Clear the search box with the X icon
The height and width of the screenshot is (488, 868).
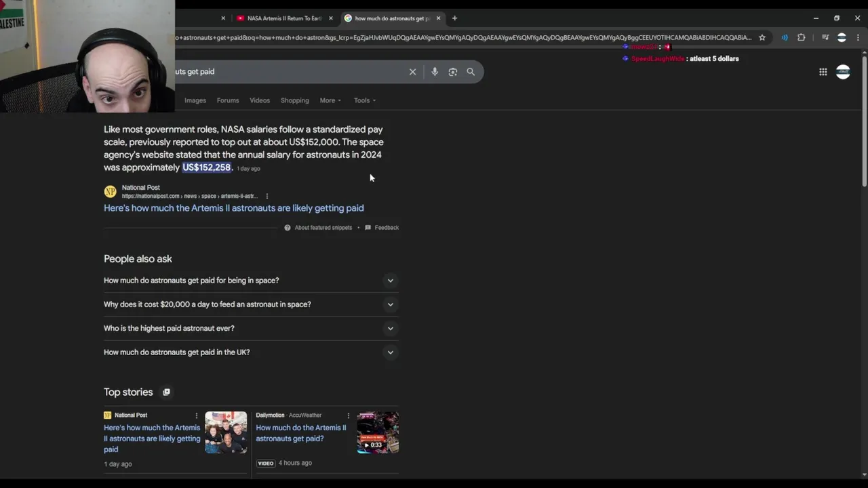pos(412,72)
